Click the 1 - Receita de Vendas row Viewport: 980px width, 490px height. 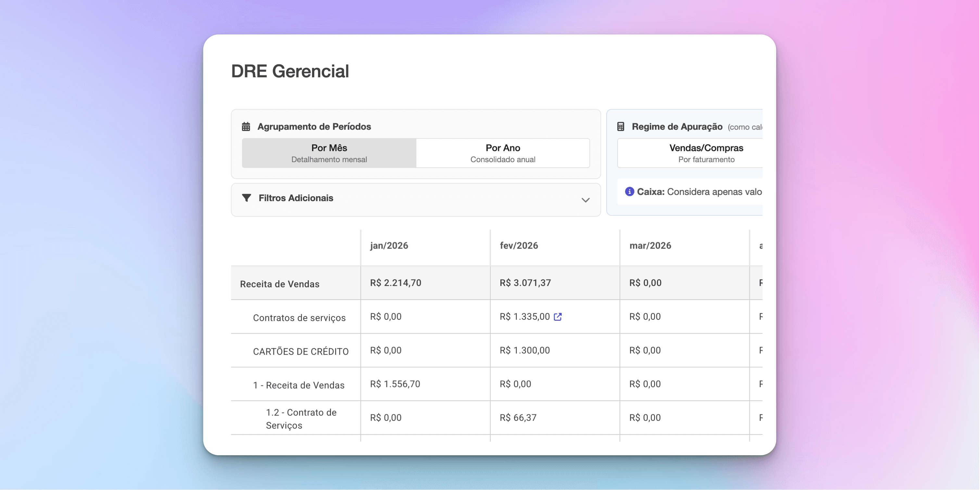tap(299, 385)
